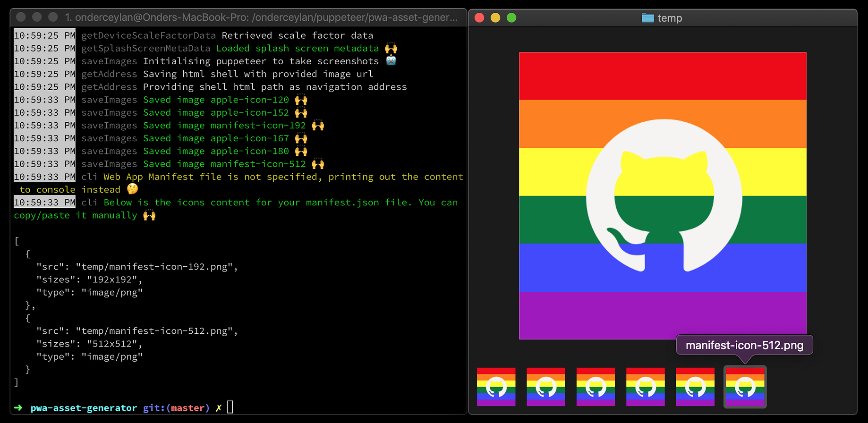Click the thinking face emoji after 'console instead'

pyautogui.click(x=132, y=189)
